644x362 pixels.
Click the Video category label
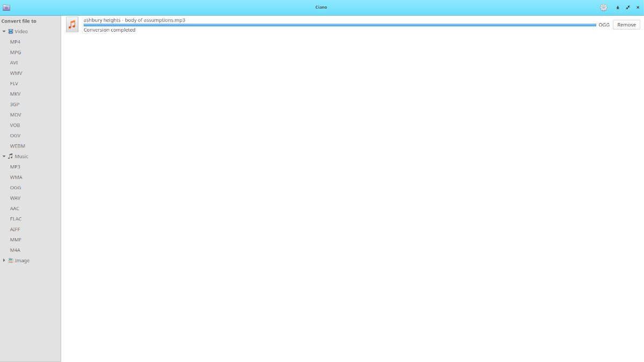(21, 32)
